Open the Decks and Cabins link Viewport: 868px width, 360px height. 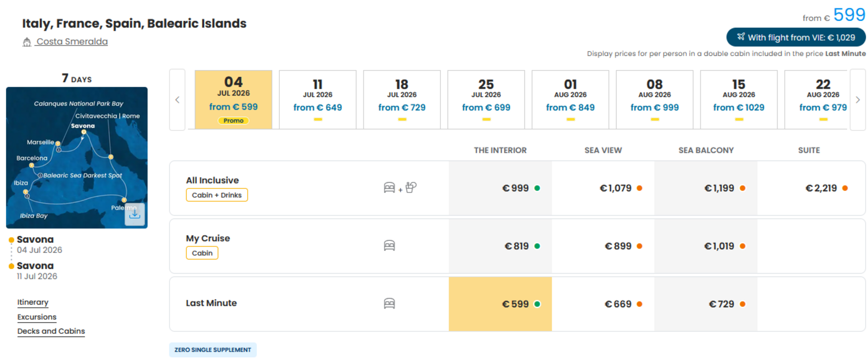coord(51,331)
